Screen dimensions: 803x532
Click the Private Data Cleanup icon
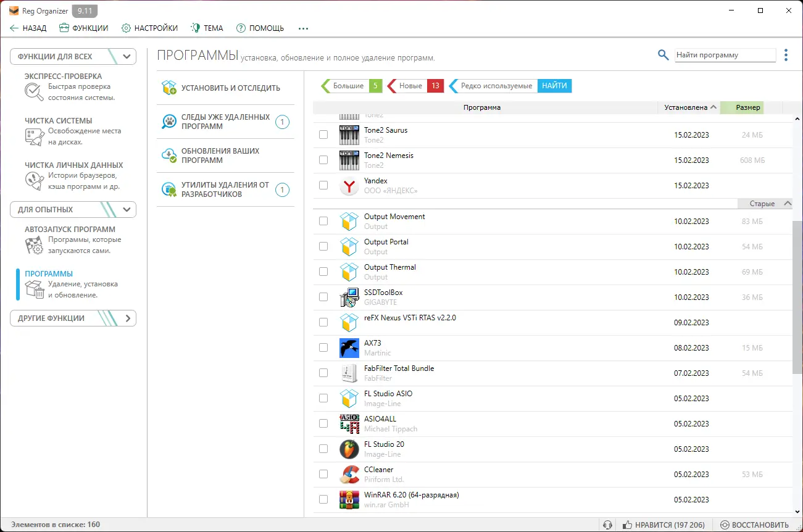[33, 181]
